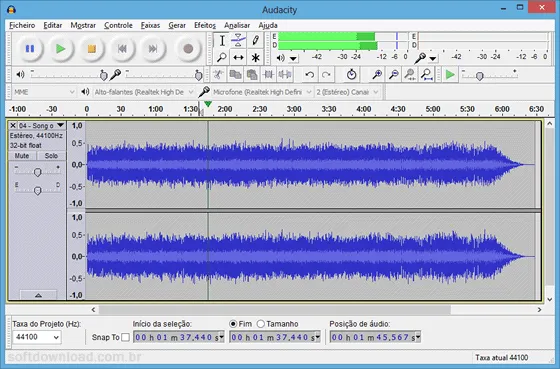Click the playback speed slider knob

click(480, 76)
